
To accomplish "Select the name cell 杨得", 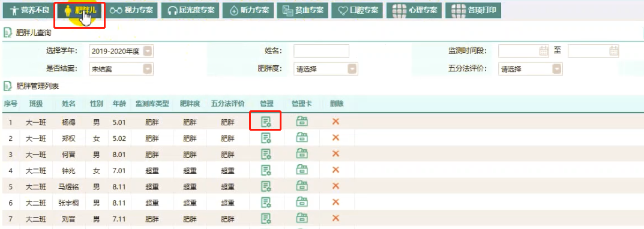I will [68, 122].
